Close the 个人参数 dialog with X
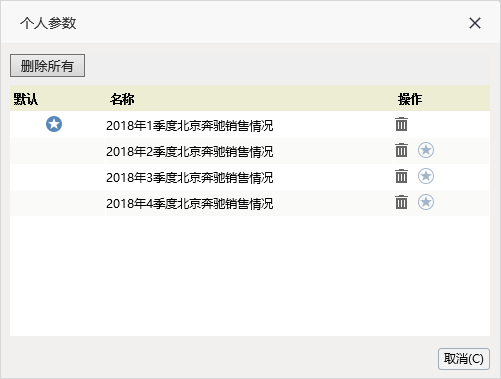Viewport: 501px width, 379px height. coord(475,23)
